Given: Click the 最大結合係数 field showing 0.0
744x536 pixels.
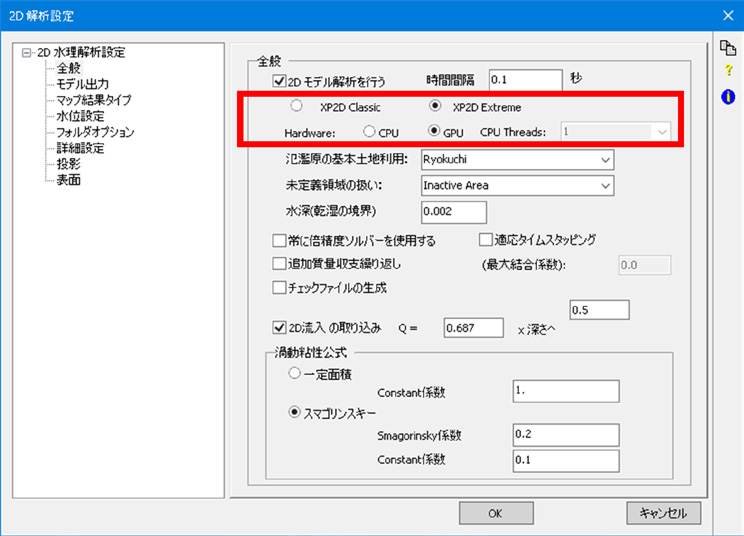Looking at the screenshot, I should (645, 265).
